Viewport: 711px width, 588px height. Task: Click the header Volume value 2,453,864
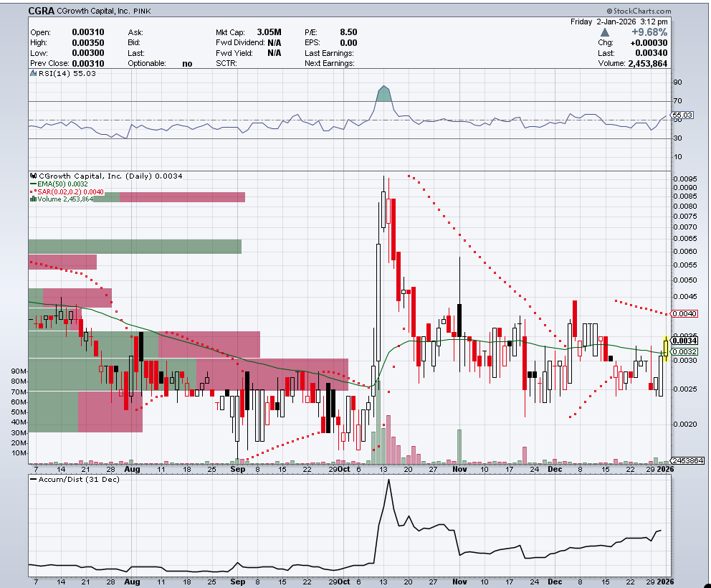tap(647, 64)
